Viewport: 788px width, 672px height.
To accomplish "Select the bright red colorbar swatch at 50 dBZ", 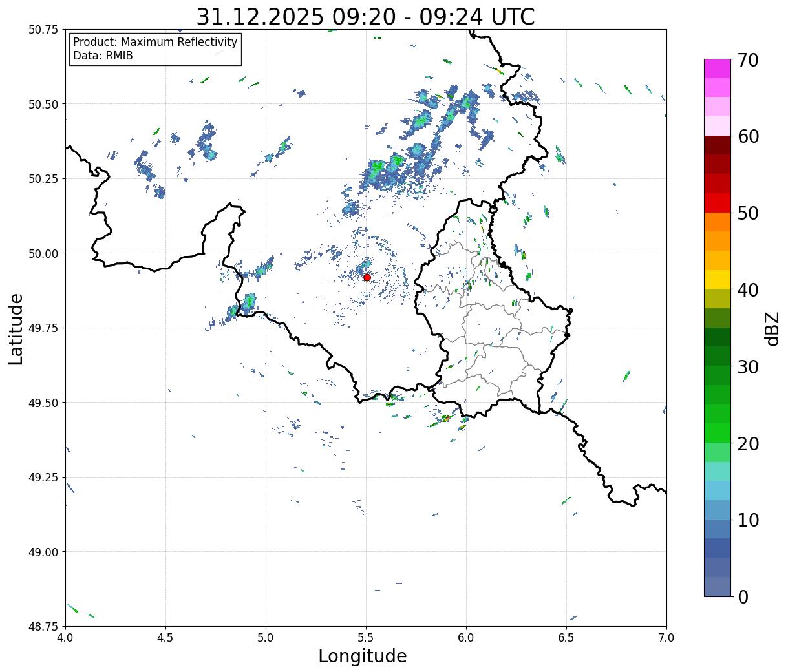I will coord(717,203).
